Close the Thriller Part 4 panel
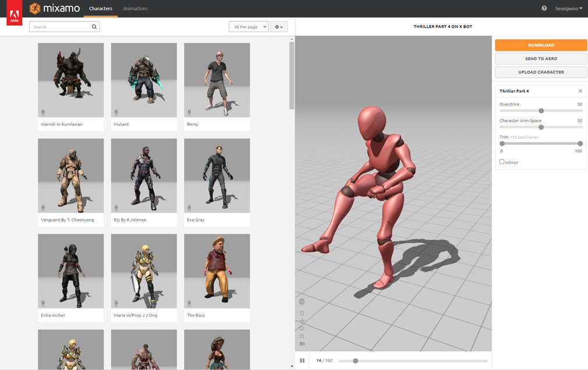The image size is (588, 370). pos(580,91)
